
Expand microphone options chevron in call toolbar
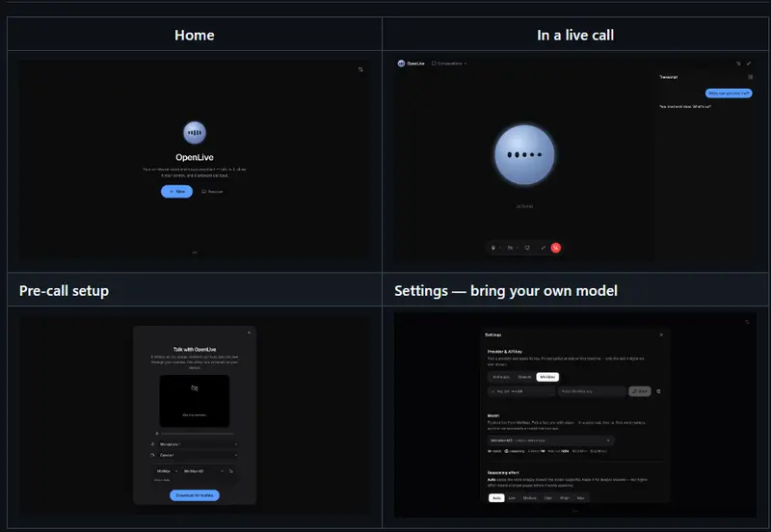click(500, 248)
